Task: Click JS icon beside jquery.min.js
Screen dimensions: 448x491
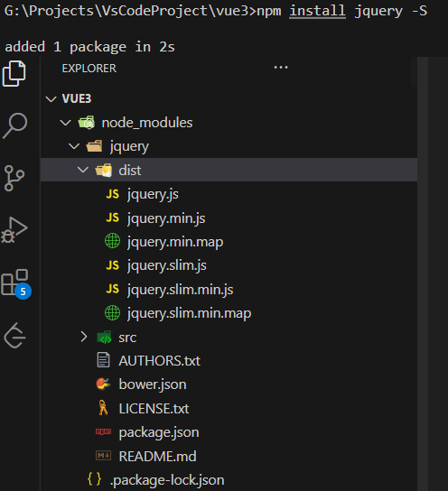Action: pos(113,218)
